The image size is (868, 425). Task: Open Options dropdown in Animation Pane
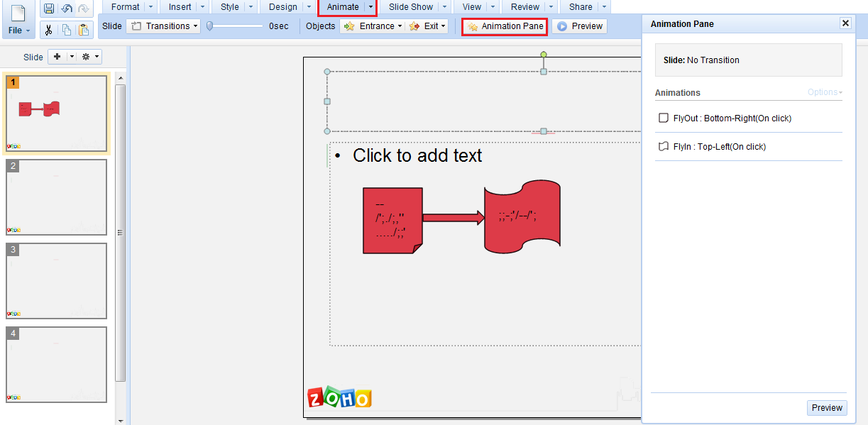(825, 93)
